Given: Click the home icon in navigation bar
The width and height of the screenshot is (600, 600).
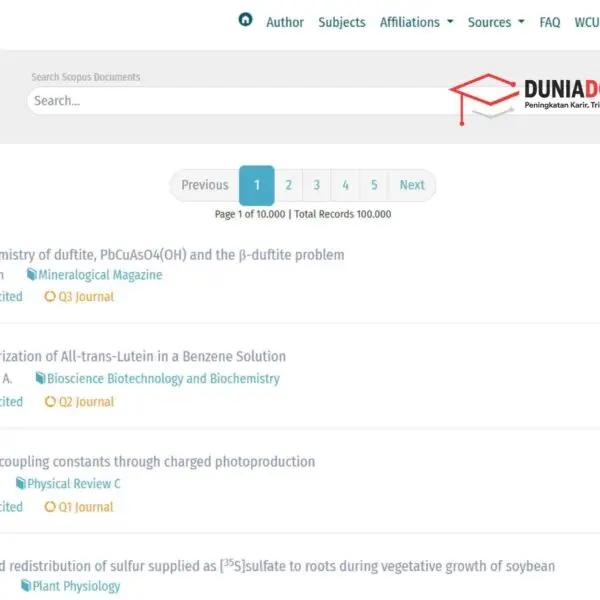Looking at the screenshot, I should (246, 20).
